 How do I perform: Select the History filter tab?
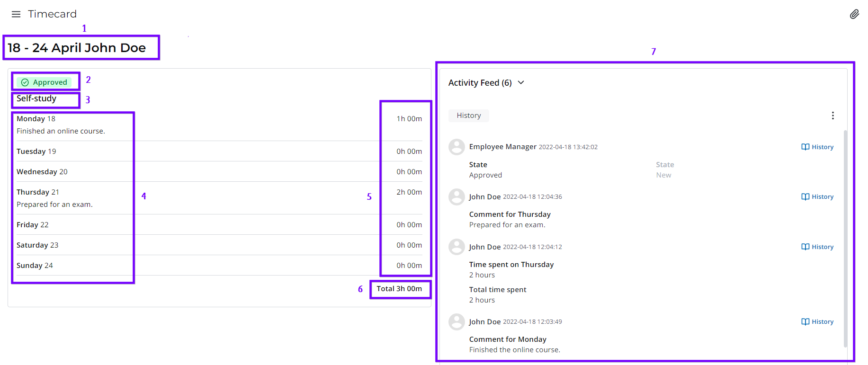coord(468,116)
